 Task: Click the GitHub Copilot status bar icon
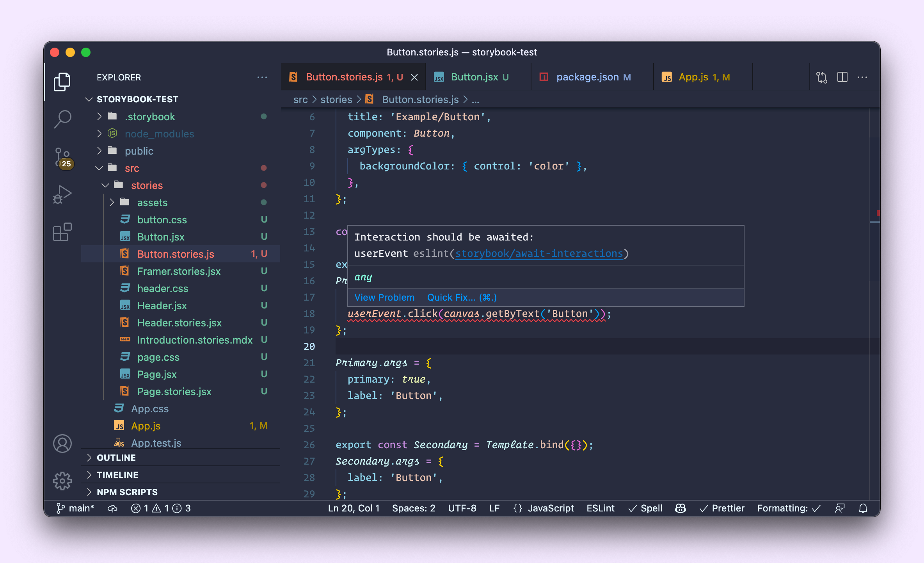point(680,508)
